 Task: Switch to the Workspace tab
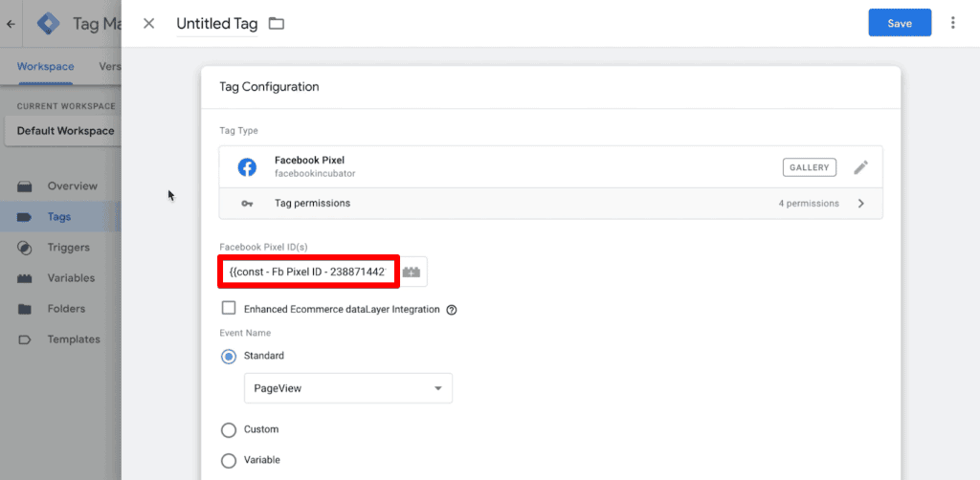tap(46, 67)
